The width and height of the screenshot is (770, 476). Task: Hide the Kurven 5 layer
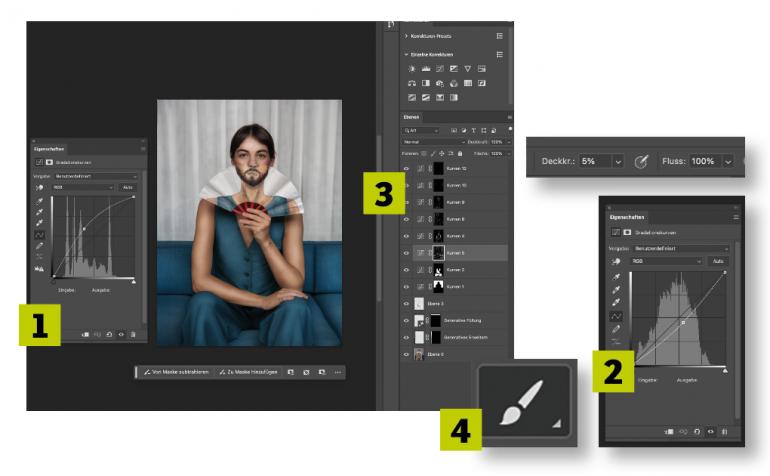tap(406, 253)
